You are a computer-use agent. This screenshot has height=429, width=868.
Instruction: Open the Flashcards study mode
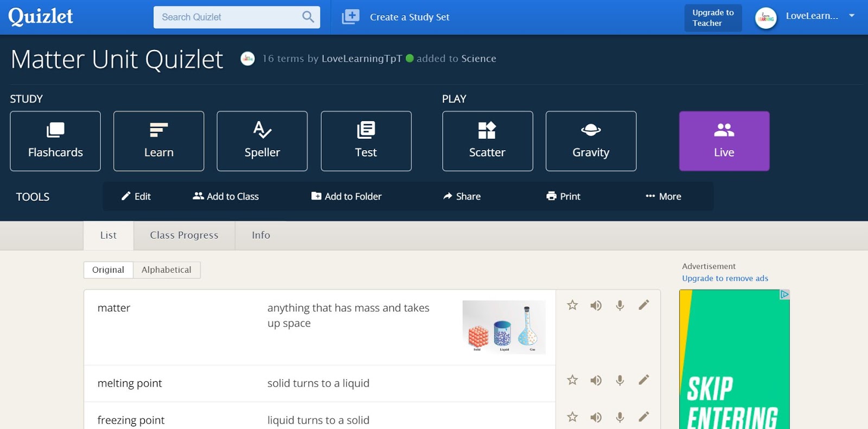55,141
